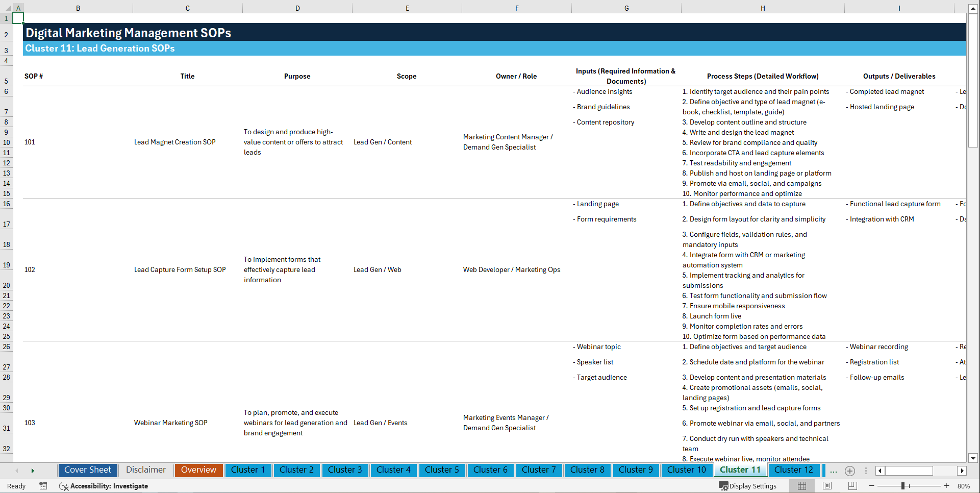Open the list of all sheets via ellipsis

pos(833,471)
